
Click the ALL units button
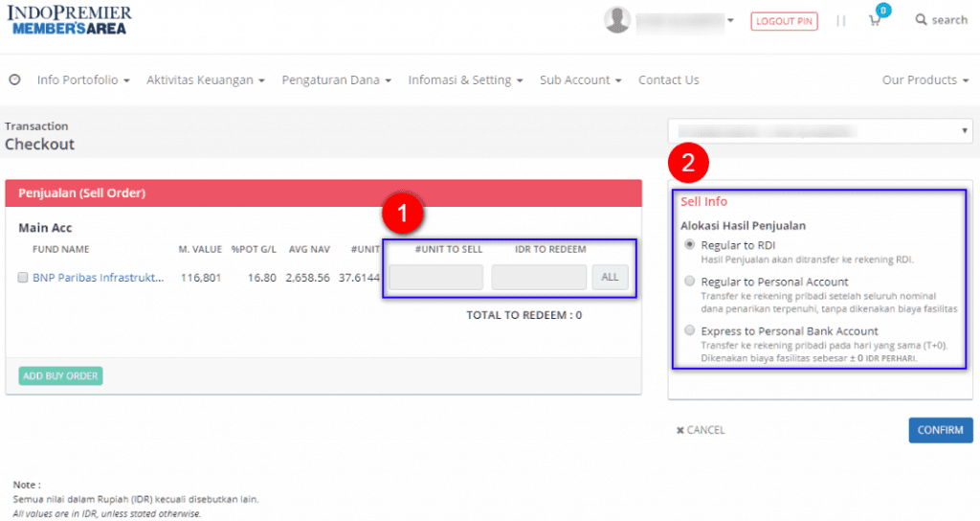610,277
